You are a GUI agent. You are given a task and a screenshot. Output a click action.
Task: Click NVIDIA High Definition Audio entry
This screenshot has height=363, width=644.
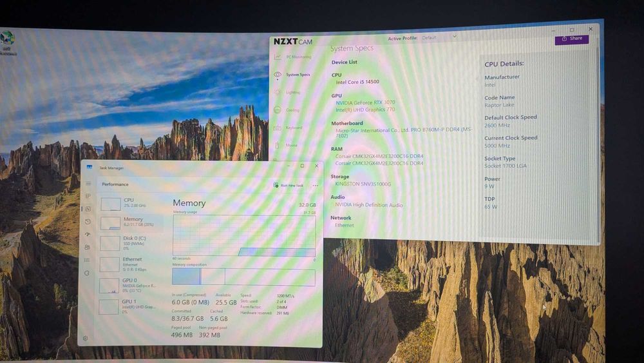(368, 205)
